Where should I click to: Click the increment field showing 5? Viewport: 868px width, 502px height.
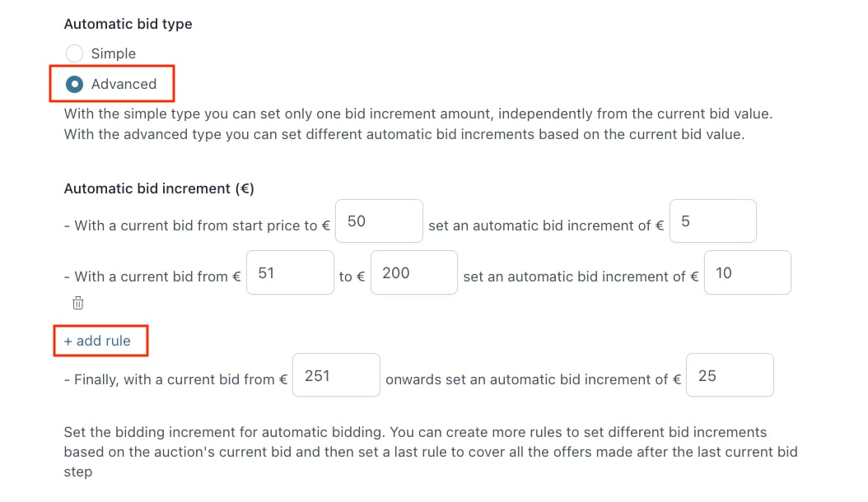pyautogui.click(x=713, y=221)
